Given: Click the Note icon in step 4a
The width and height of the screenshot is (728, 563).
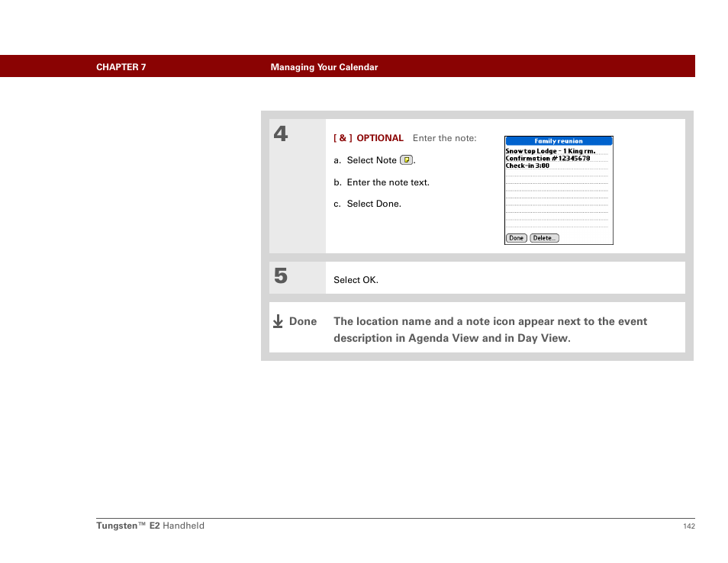Looking at the screenshot, I should [x=406, y=160].
